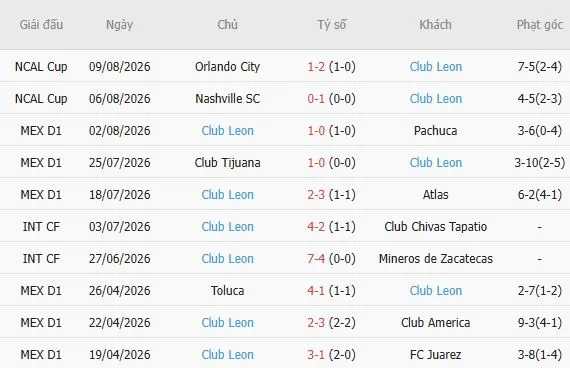
Task: Click the Giải đấu column header
Action: tap(41, 25)
